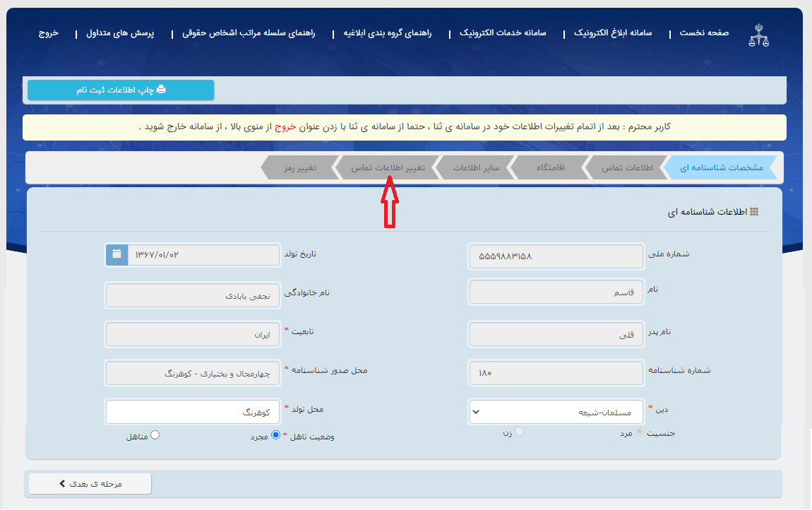Select the مجرد marital status radio button
The image size is (812, 510).
tap(275, 435)
